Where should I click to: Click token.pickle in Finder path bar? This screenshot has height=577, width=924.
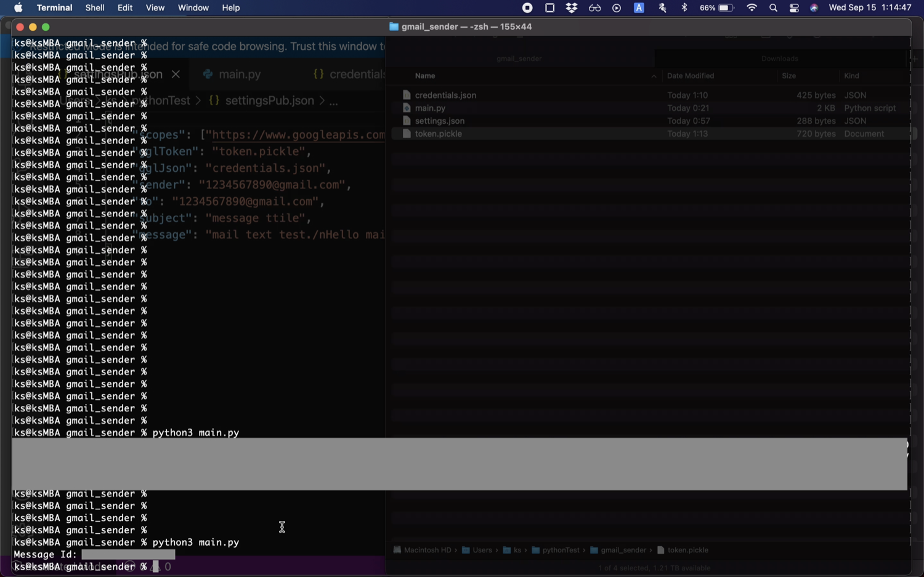[683, 550]
